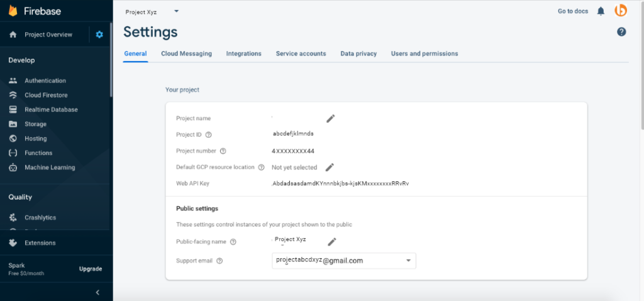Open the Integrations tab

pos(244,54)
